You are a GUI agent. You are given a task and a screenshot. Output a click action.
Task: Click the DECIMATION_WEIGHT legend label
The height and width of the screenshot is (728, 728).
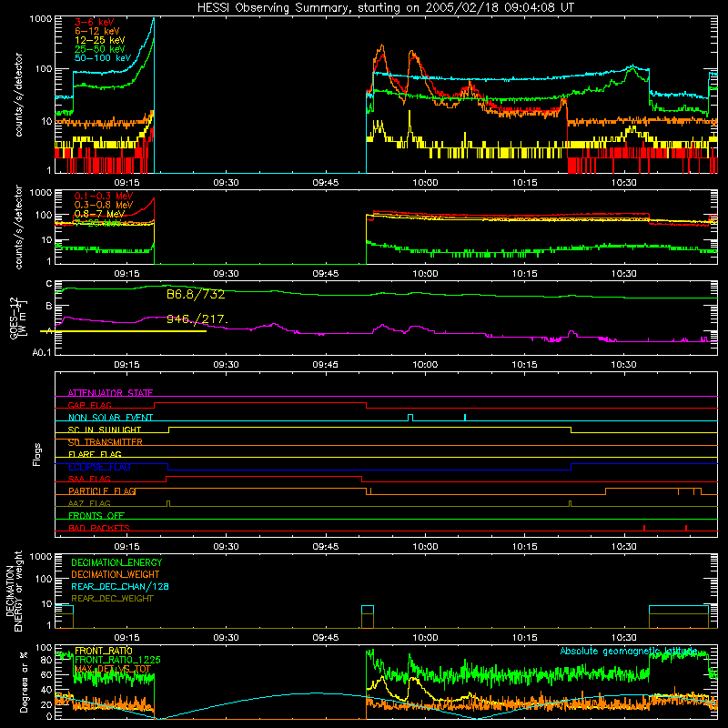coord(116,575)
